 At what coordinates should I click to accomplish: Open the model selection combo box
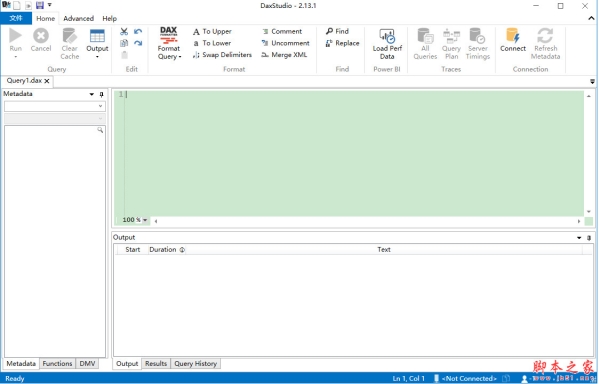pos(54,106)
